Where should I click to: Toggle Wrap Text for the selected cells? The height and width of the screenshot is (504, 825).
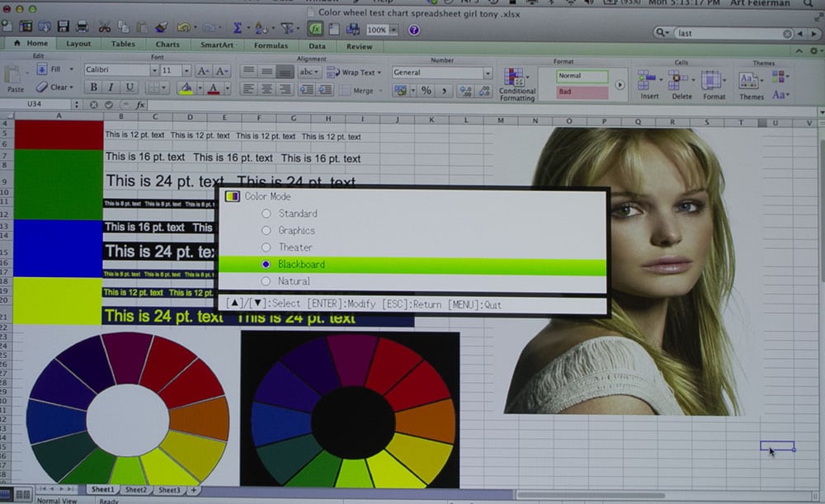tap(354, 72)
